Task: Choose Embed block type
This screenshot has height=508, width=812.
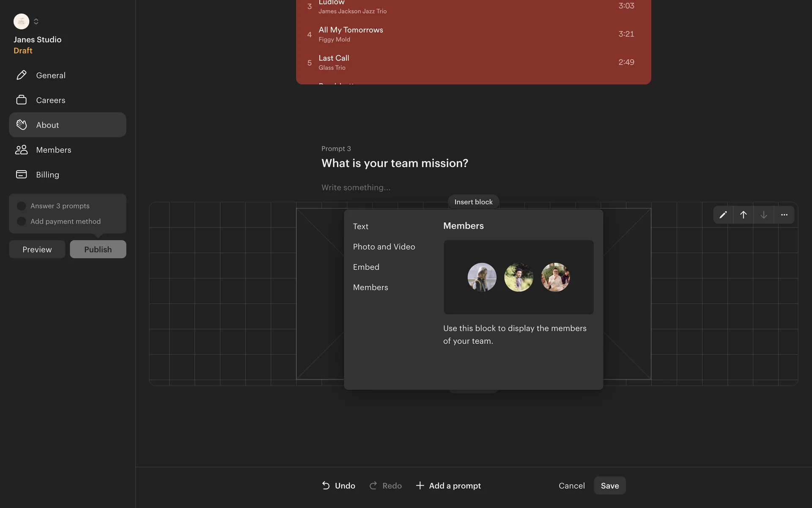Action: pyautogui.click(x=366, y=267)
